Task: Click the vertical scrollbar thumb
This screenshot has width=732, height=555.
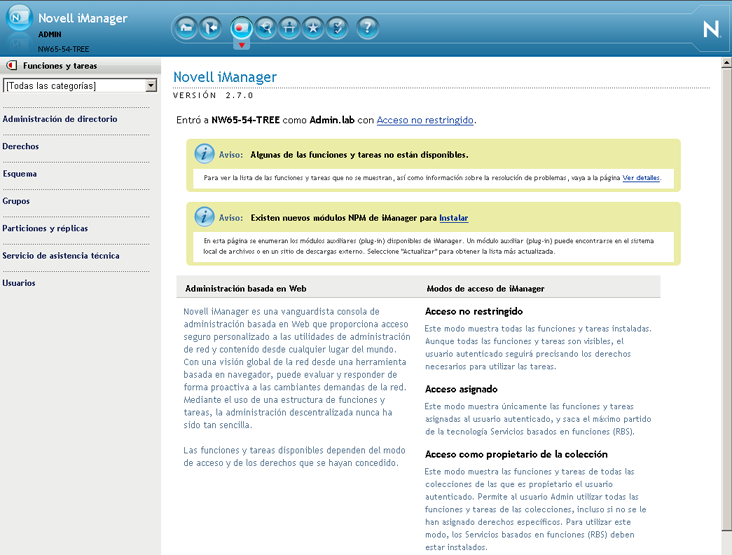Action: pos(726,299)
